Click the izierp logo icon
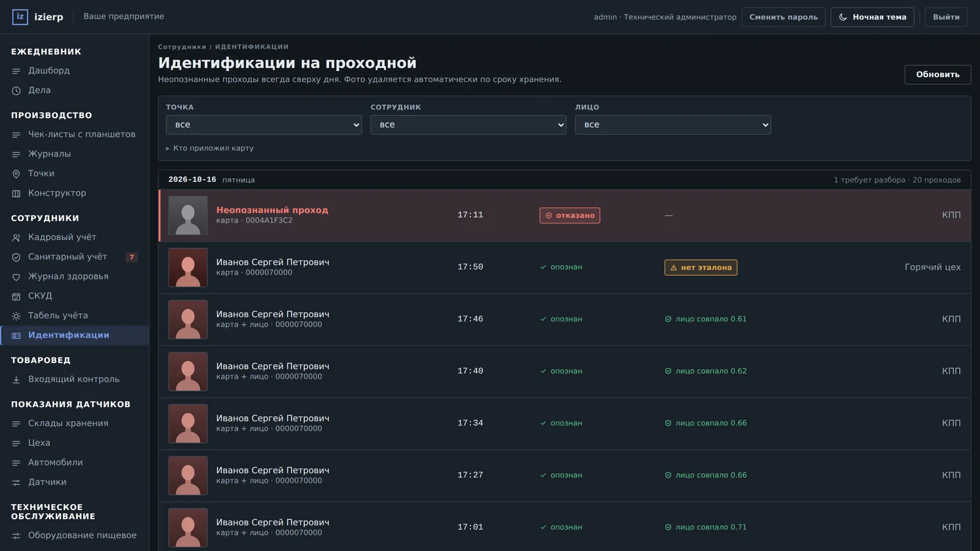Screen dimensions: 980x551 pos(20,17)
